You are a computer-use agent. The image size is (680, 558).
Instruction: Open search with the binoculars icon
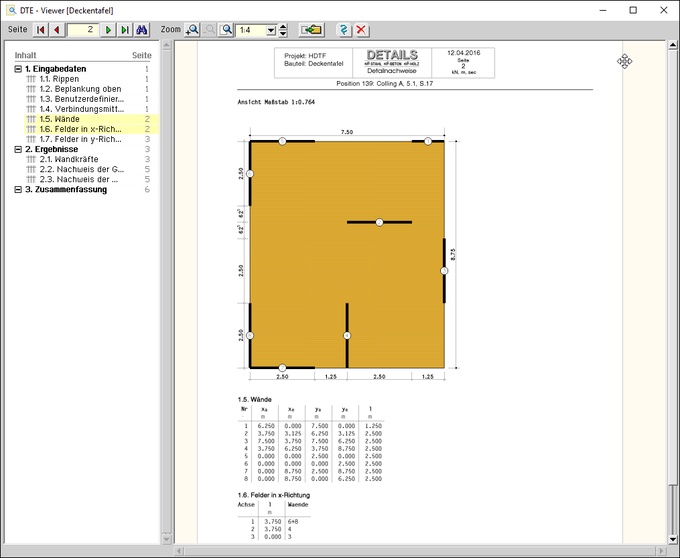(142, 30)
